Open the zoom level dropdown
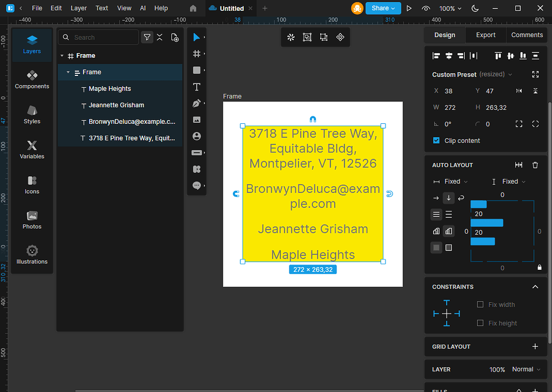This screenshot has width=552, height=392. coord(450,8)
